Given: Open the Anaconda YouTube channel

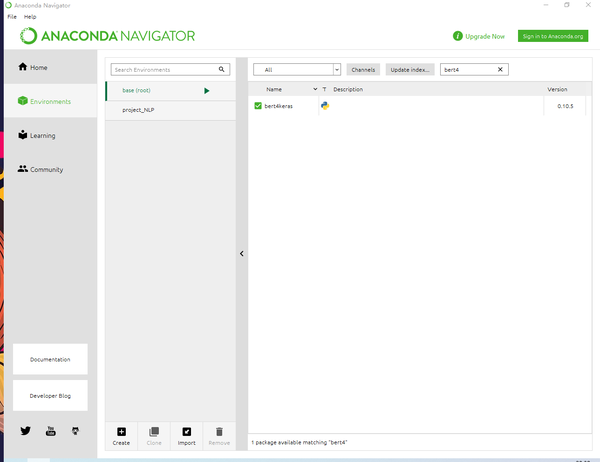Looking at the screenshot, I should point(51,431).
